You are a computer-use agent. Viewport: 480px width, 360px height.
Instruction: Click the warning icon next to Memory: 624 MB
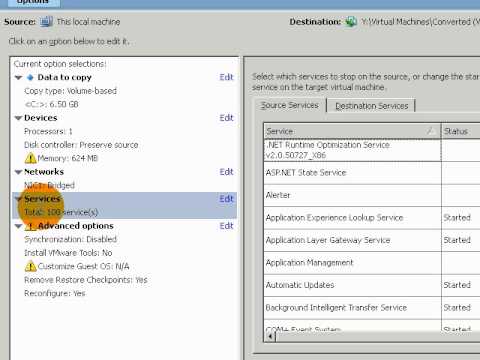click(30, 158)
